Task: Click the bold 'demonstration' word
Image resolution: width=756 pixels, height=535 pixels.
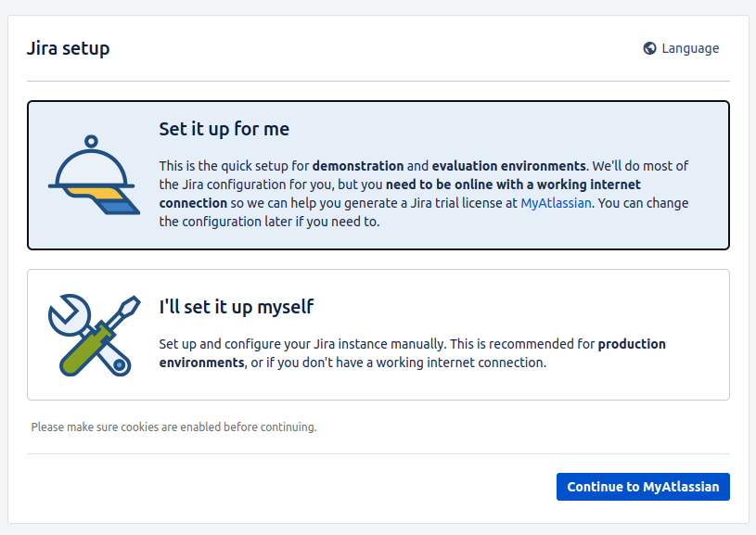Action: click(x=358, y=166)
